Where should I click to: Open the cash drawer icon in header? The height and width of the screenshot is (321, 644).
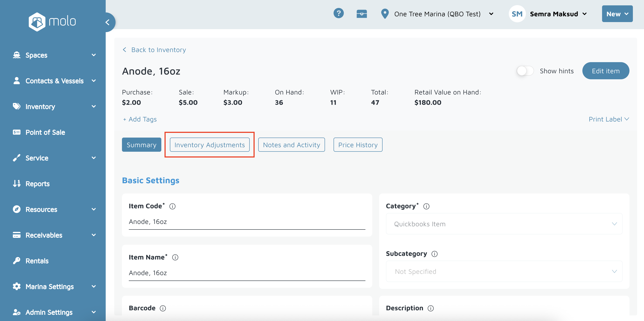[x=362, y=14]
